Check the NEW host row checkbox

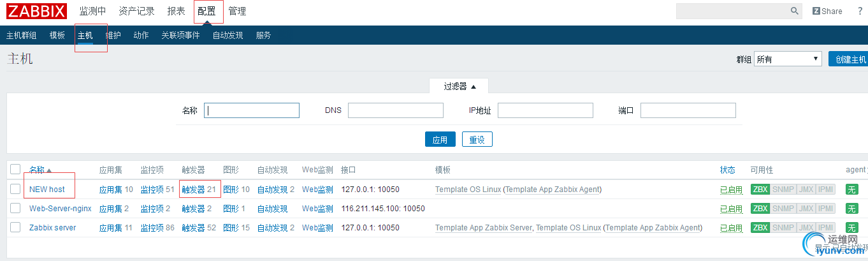coord(15,189)
